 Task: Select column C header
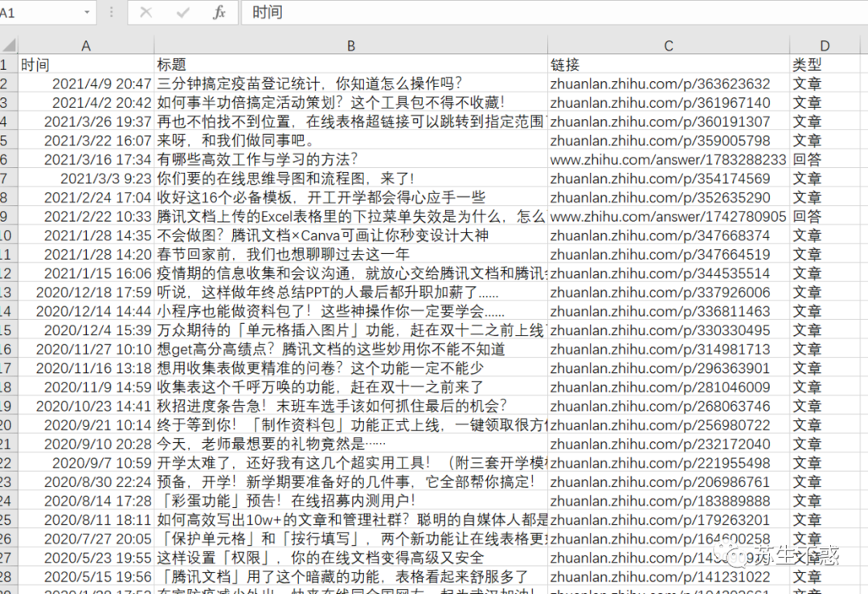pos(669,45)
